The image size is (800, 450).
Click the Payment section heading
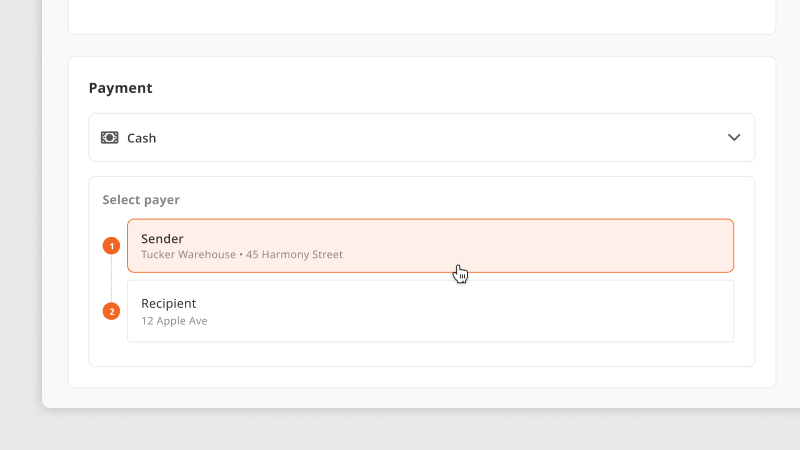pos(120,88)
